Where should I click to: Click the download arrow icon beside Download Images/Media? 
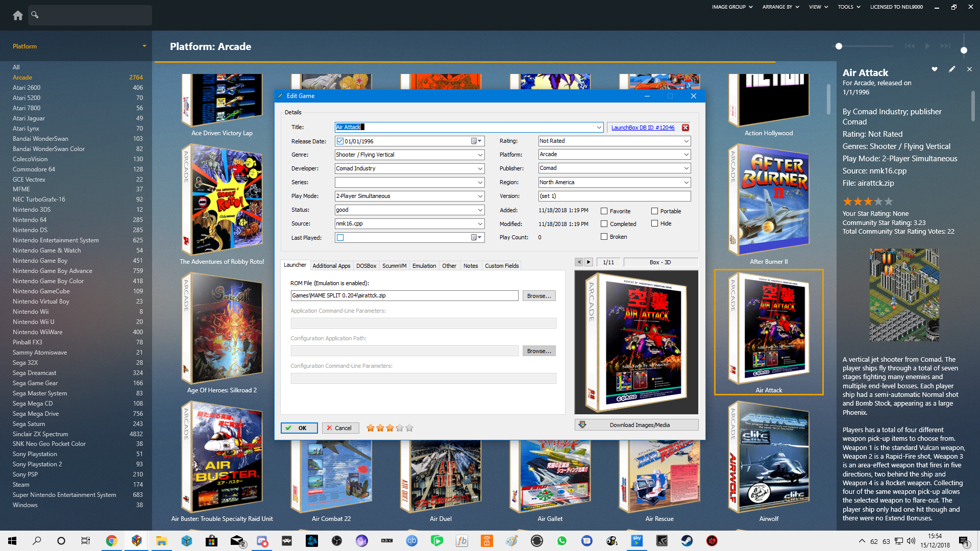[582, 424]
